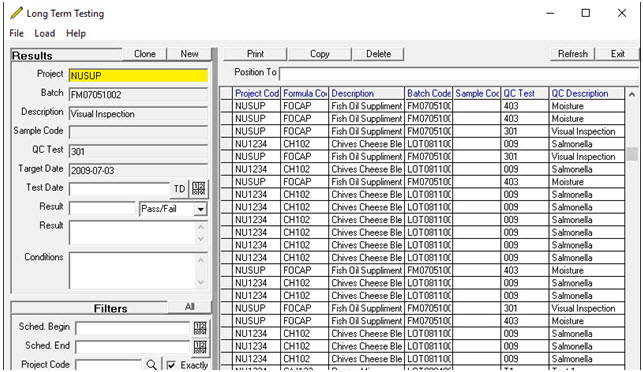Open the File menu
Image resolution: width=643 pixels, height=372 pixels.
[x=16, y=33]
